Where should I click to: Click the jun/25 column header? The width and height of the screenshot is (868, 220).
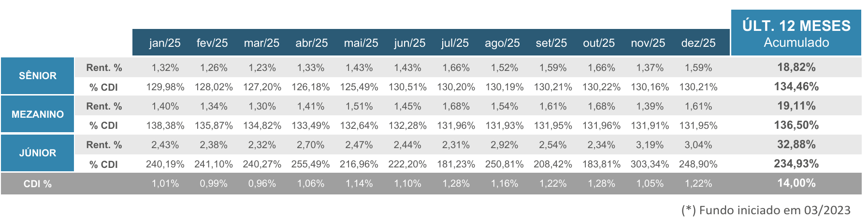409,43
